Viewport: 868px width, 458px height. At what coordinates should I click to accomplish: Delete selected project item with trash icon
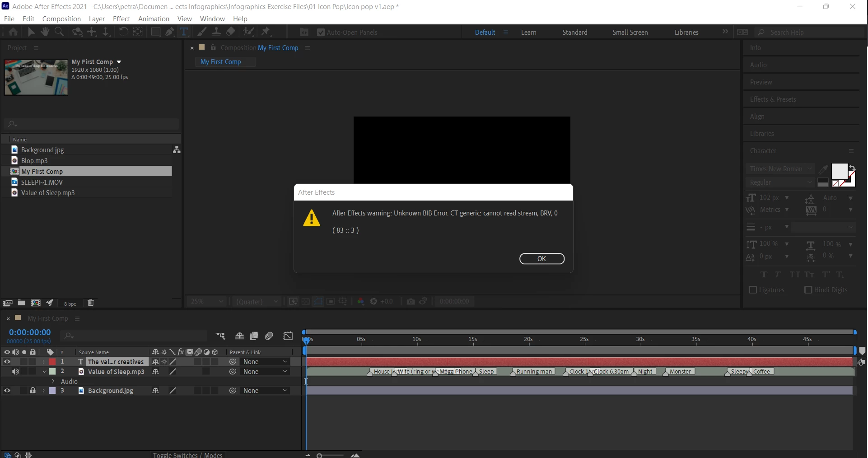(x=91, y=303)
